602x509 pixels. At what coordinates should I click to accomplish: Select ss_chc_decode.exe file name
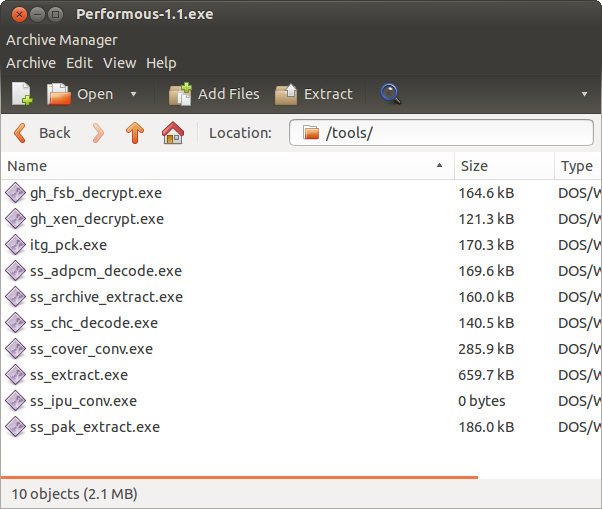click(x=94, y=323)
